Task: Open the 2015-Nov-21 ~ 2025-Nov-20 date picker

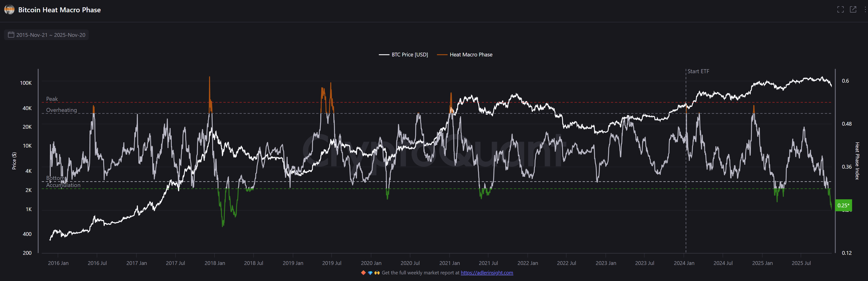Action: 51,35
